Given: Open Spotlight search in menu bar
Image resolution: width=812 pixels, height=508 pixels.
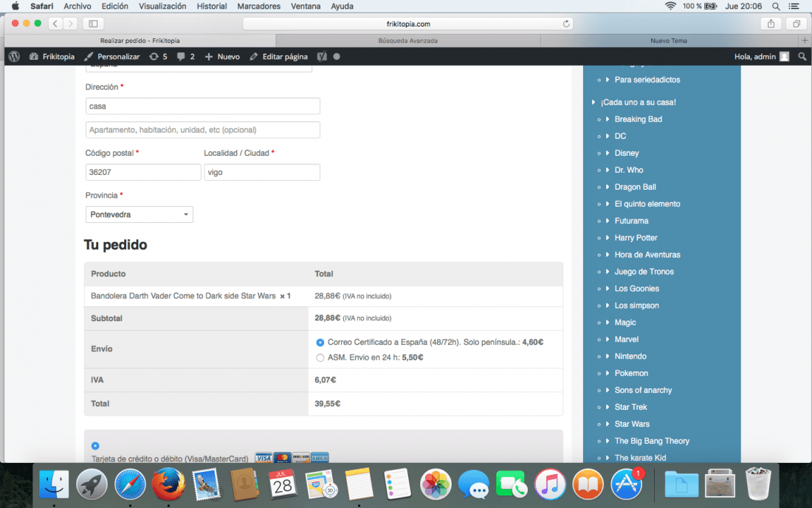Looking at the screenshot, I should point(776,6).
